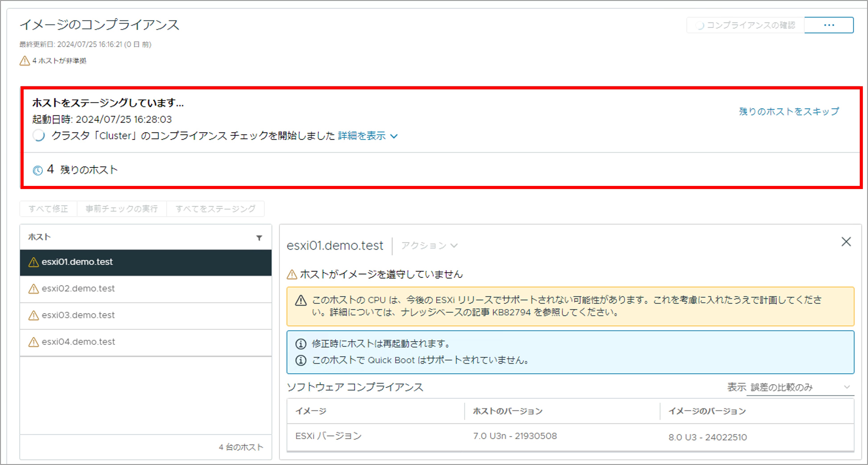Click the CPU warning banner icon
Viewport: 868px width, 465px height.
point(301,300)
